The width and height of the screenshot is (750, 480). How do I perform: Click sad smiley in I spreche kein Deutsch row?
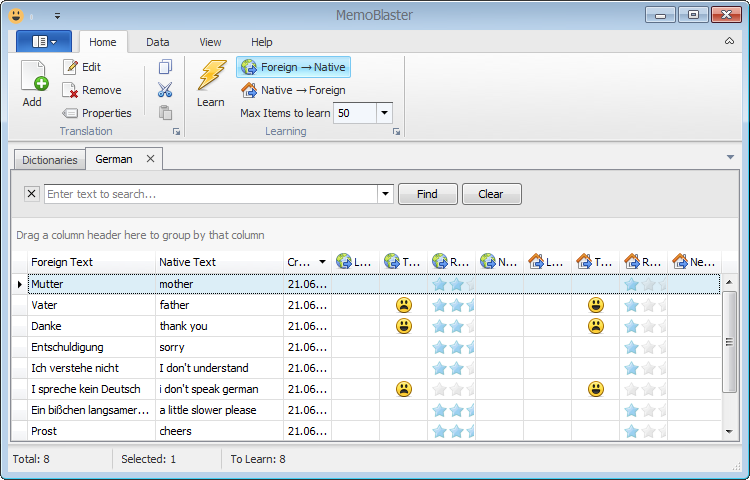pos(404,389)
